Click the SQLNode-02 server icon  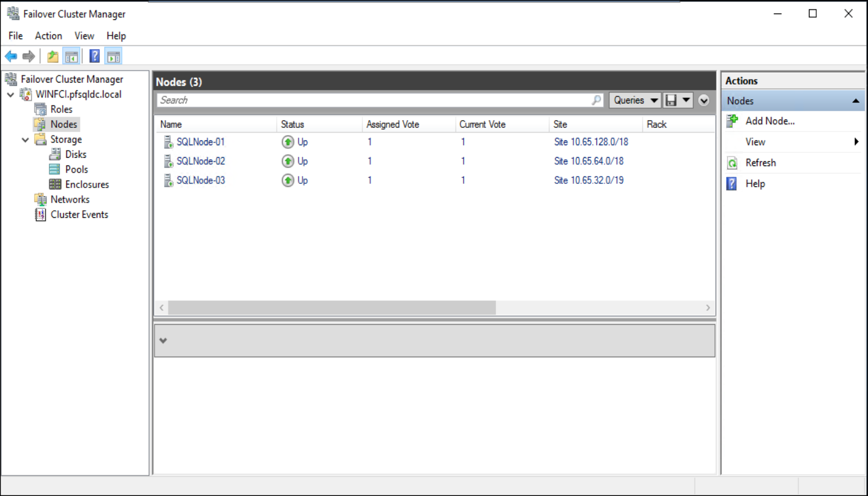(168, 161)
